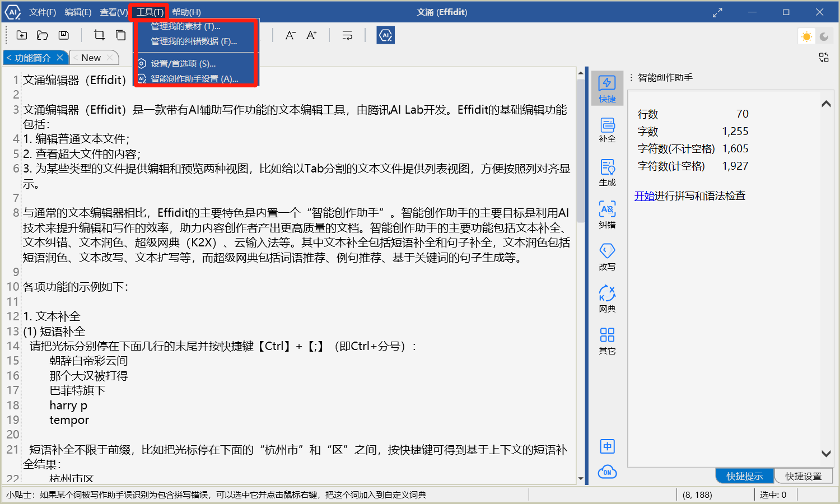The height and width of the screenshot is (504, 840).
Task: Toggle the cloud ON service icon
Action: click(607, 472)
